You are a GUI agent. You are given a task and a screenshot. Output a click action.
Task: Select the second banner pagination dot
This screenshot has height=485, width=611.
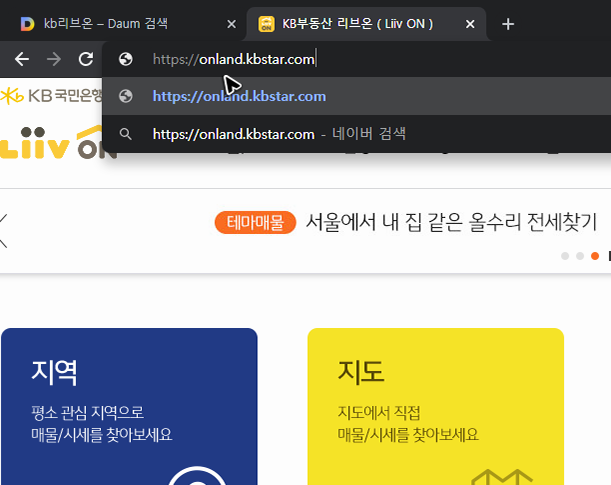[x=580, y=256]
